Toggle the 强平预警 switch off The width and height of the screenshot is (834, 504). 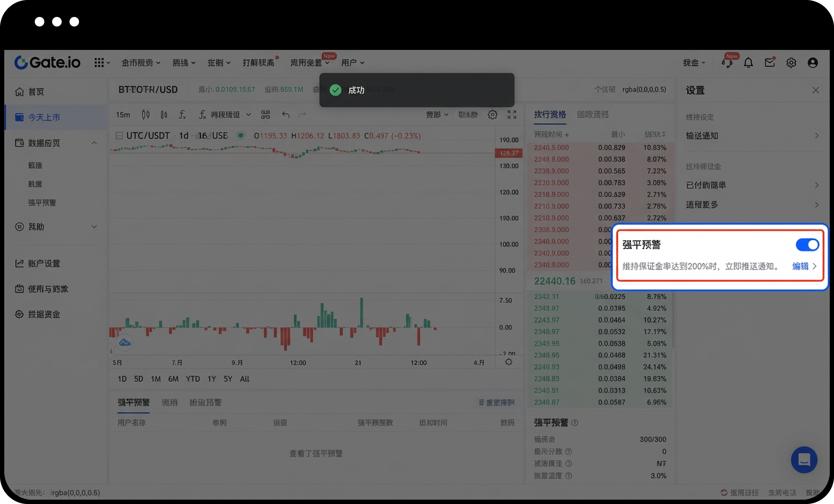tap(807, 245)
